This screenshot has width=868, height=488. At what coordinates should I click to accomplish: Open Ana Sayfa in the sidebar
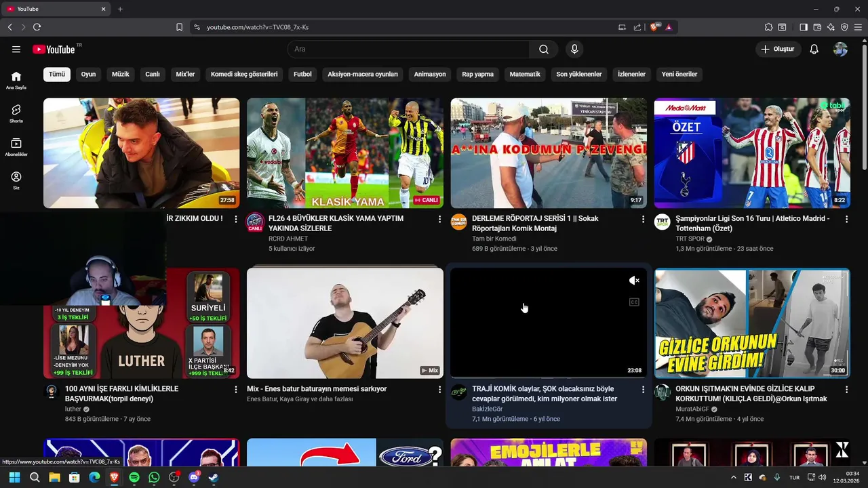click(x=16, y=80)
